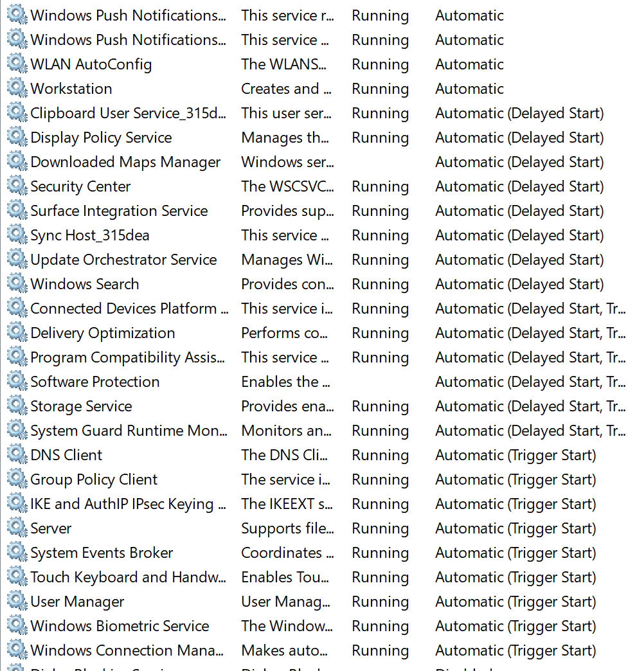Click the IKE and AuthIP IPsec Keying icon
Screen dimensions: 644x671
click(17, 503)
